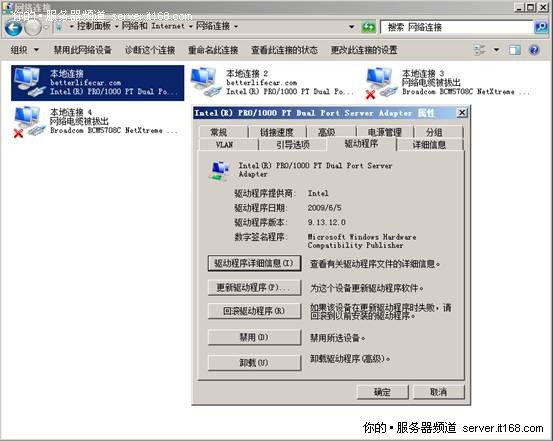This screenshot has width=553, height=441.
Task: Click the green Refresh address icon
Action: [369, 27]
